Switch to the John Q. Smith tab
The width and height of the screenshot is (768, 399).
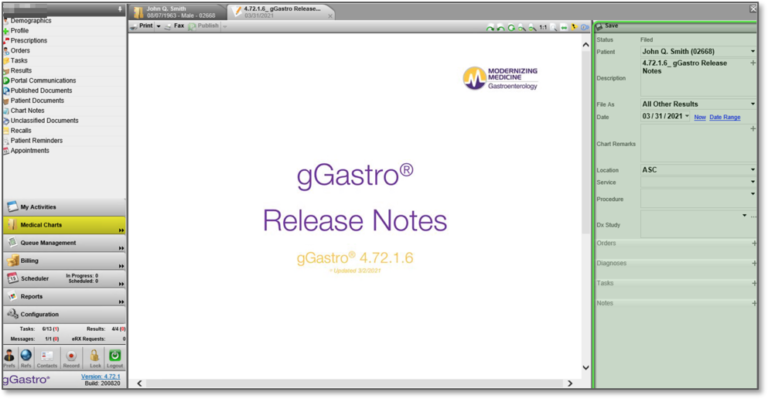[177, 12]
